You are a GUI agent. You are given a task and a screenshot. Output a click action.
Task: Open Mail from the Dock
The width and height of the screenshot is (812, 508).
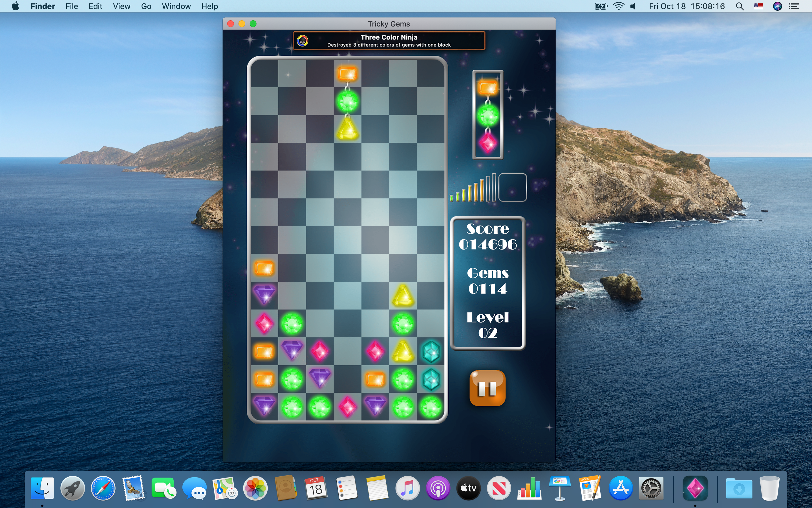click(134, 488)
